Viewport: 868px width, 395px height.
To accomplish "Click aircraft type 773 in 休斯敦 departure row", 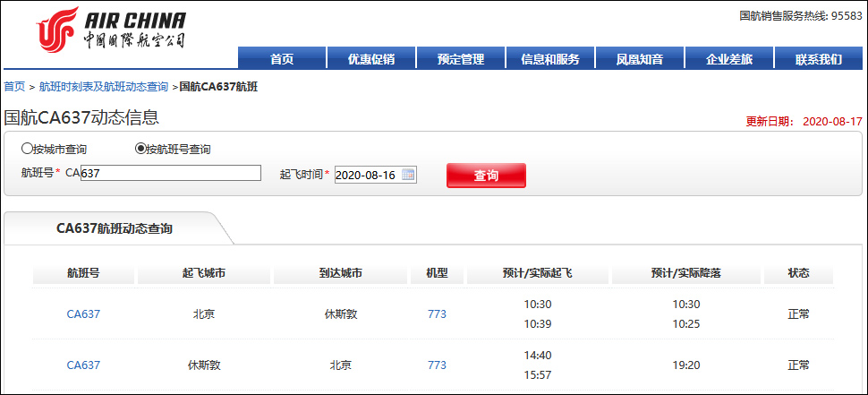I will [437, 365].
